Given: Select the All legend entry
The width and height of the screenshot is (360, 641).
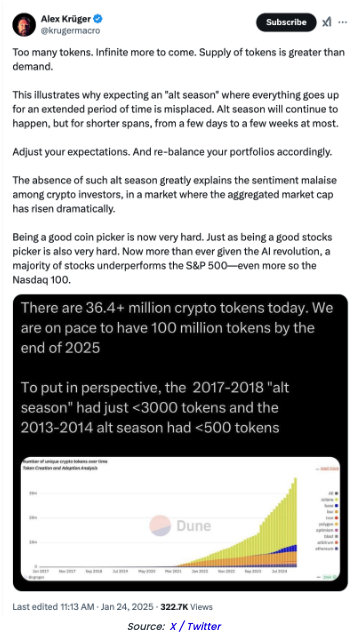Looking at the screenshot, I should point(333,493).
